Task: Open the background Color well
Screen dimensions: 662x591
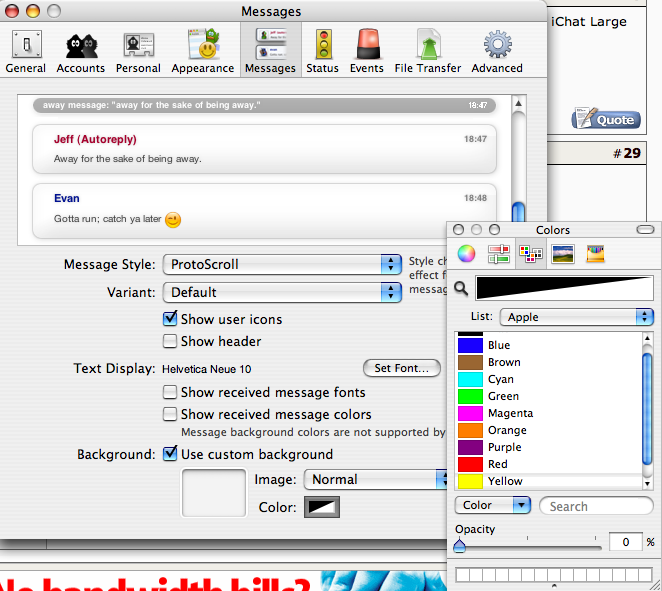Action: [x=322, y=507]
